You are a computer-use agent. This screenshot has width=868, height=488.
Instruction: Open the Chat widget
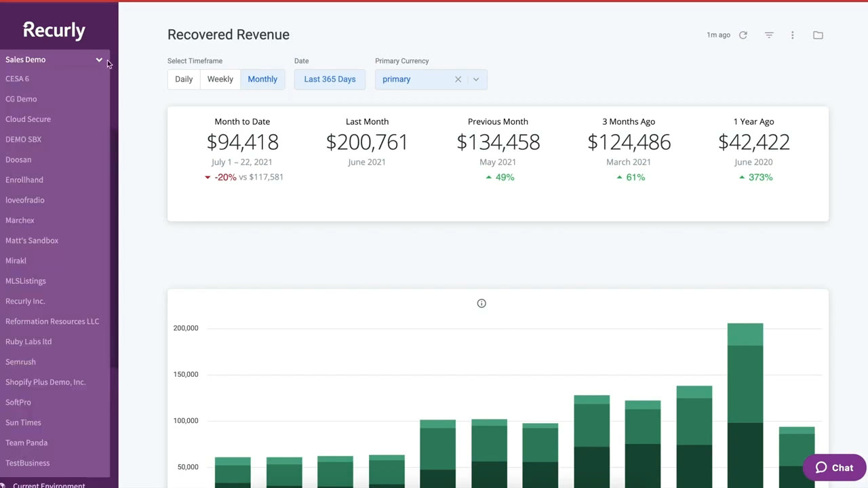(834, 468)
